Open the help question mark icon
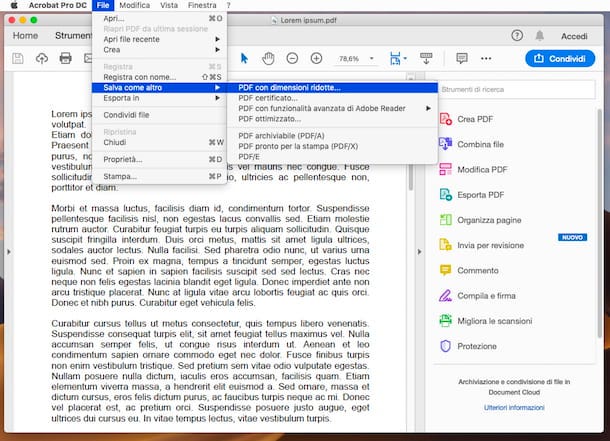Viewport: 610px width, 441px height. 517,36
